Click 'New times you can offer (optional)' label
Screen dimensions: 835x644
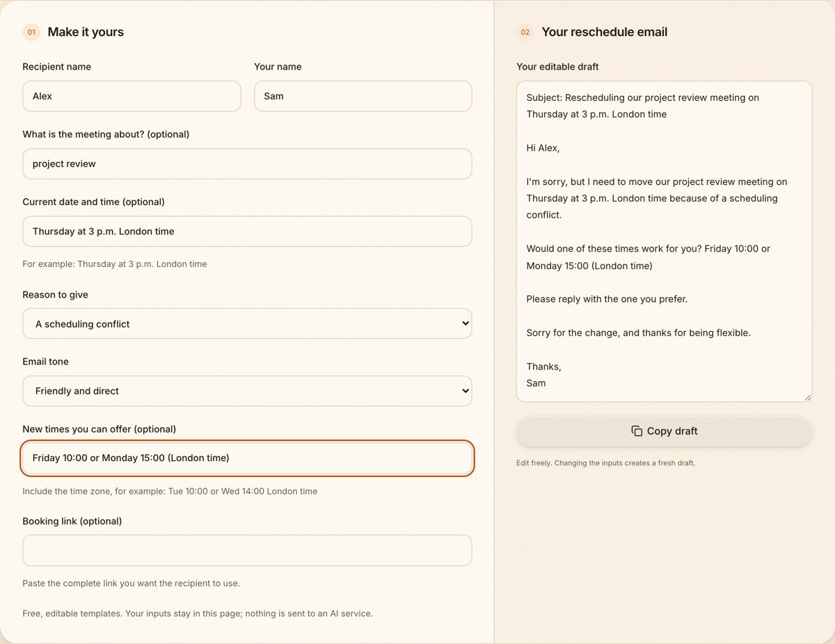click(x=99, y=429)
